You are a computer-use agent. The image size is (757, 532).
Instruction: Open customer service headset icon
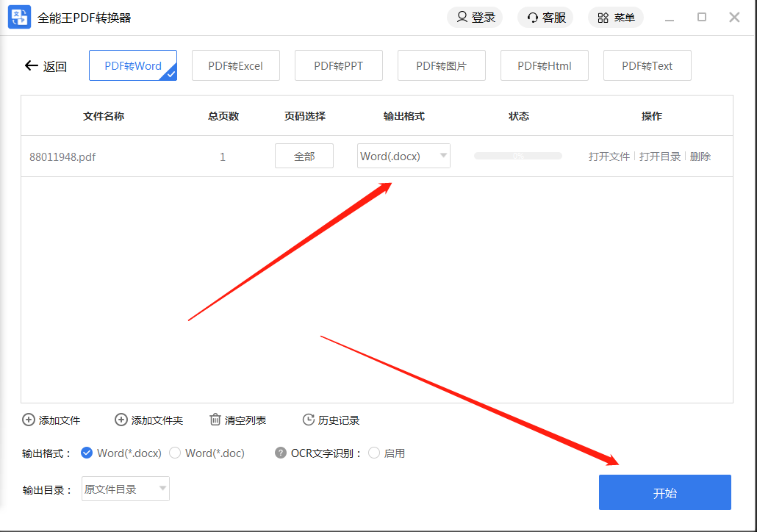click(x=533, y=18)
